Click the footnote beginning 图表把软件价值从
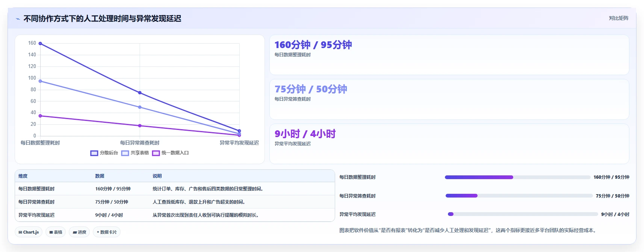This screenshot has width=644, height=252. pos(468,231)
